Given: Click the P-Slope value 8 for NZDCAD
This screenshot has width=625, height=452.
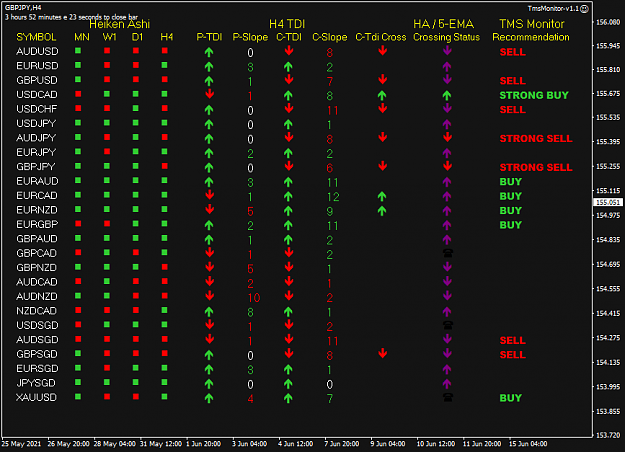Looking at the screenshot, I should (250, 312).
